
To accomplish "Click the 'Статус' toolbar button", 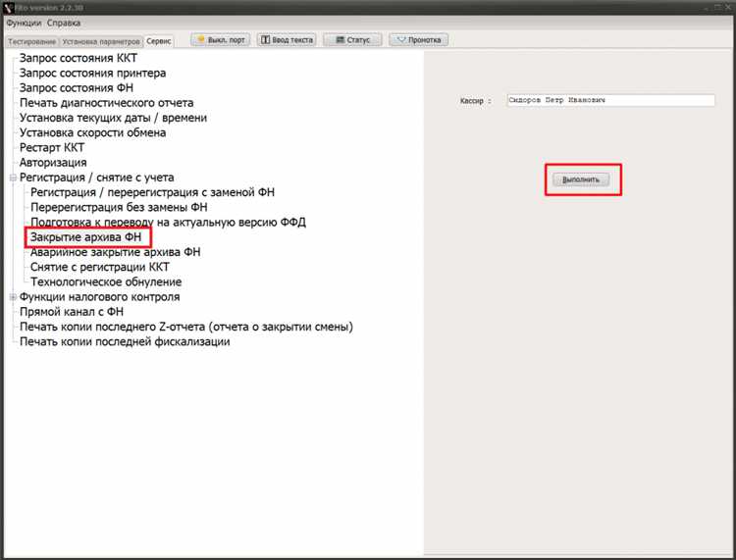I will (x=352, y=40).
